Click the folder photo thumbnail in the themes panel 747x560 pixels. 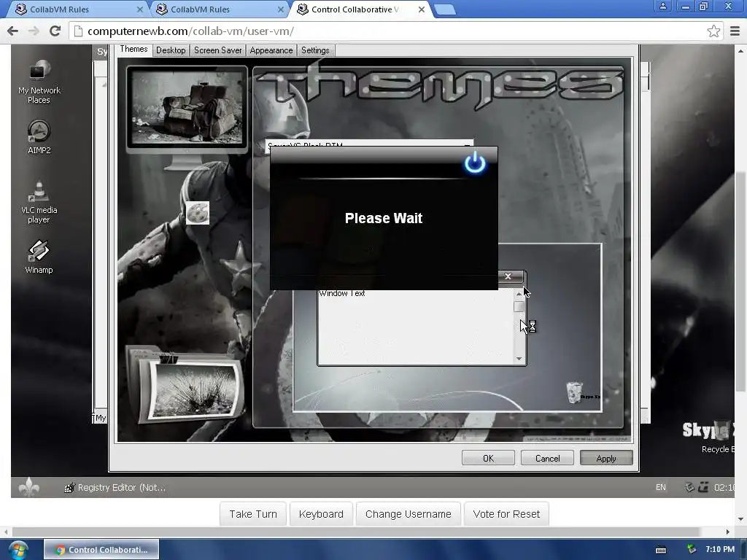click(x=186, y=386)
